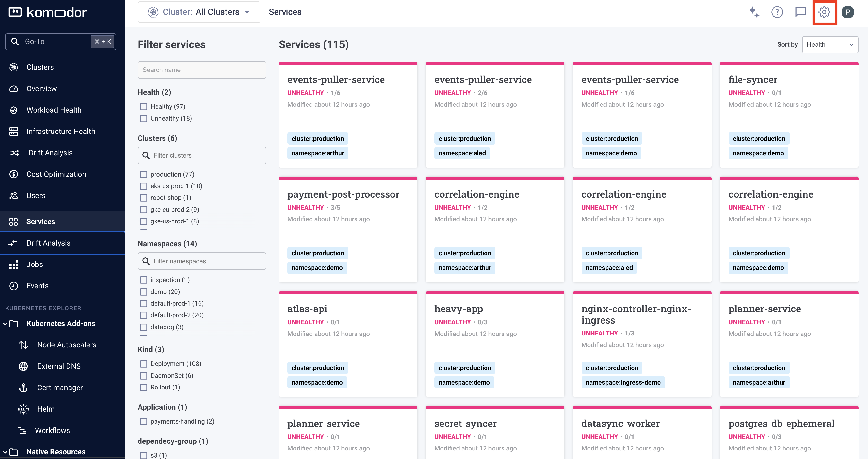
Task: Open the Komodor logo home link
Action: [47, 12]
